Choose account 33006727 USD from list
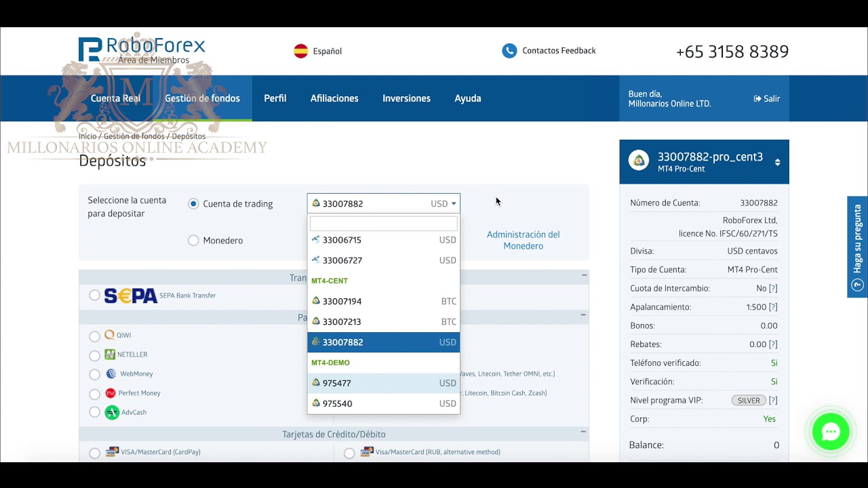868x488 pixels. 383,260
